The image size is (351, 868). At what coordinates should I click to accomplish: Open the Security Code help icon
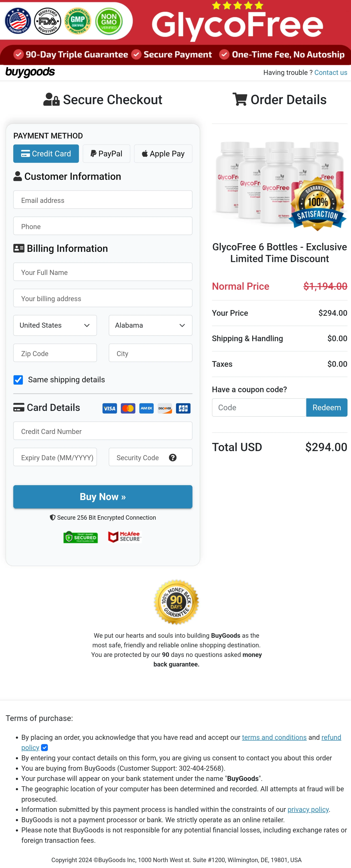(173, 457)
